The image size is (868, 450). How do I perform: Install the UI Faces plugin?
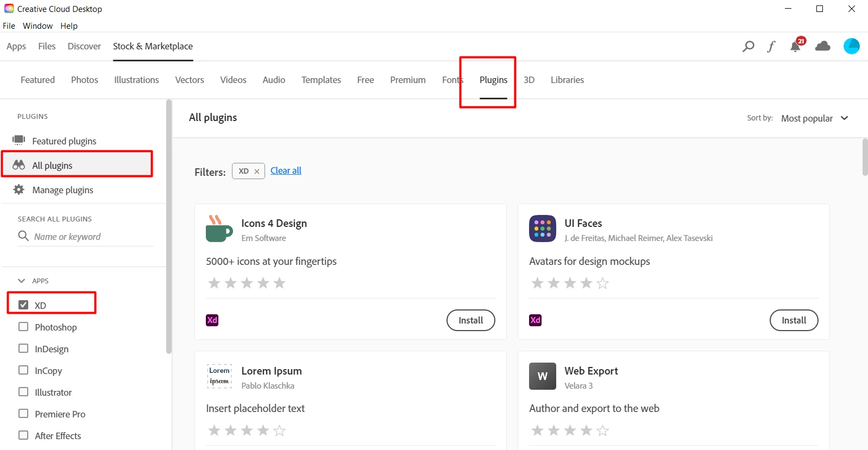(x=794, y=320)
